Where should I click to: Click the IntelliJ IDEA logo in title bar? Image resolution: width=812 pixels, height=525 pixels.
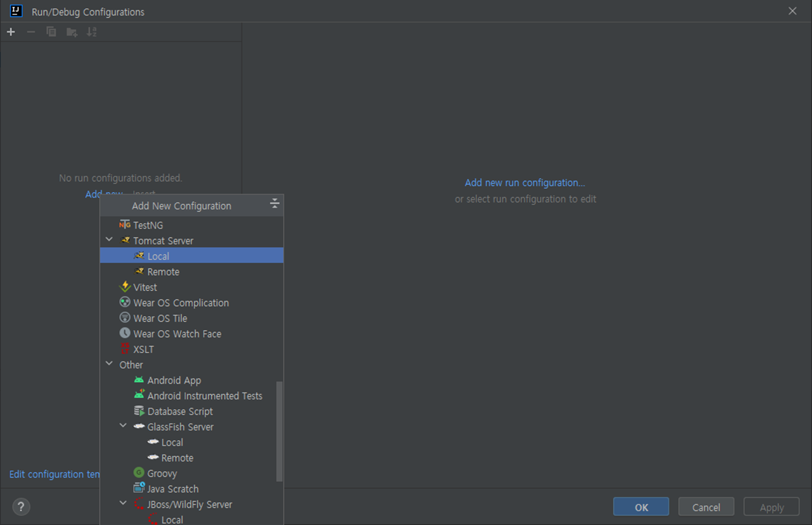[16, 11]
